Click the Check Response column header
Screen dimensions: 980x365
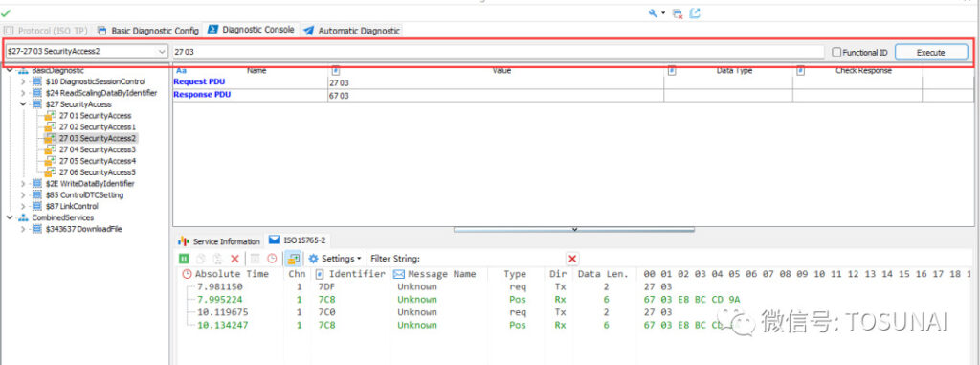point(863,71)
